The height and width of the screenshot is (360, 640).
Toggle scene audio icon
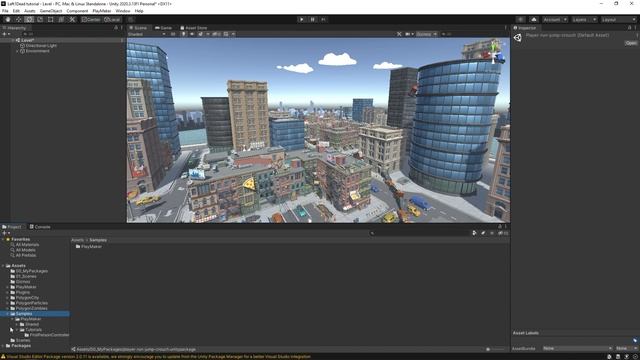[192, 34]
